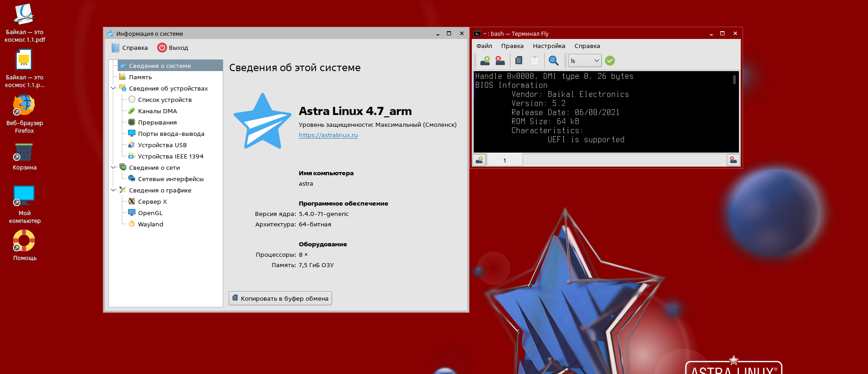Click Справка help icon in system info toolbar
The width and height of the screenshot is (868, 374).
tap(115, 48)
